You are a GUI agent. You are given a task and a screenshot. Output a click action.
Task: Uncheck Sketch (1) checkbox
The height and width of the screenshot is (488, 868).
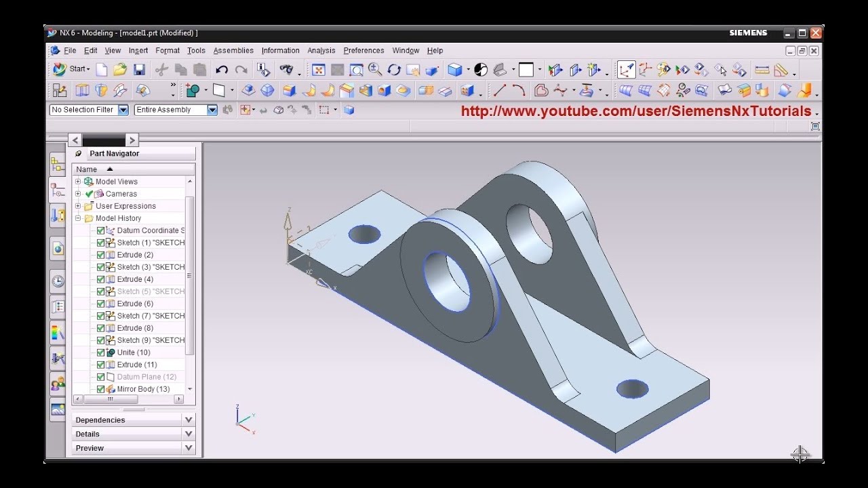[101, 243]
